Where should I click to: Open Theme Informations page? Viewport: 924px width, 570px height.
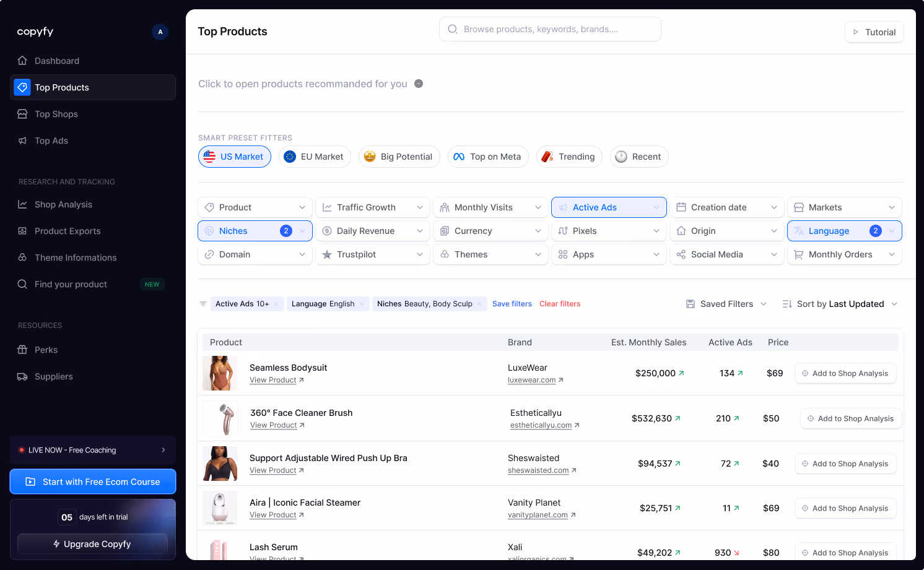pos(93,257)
